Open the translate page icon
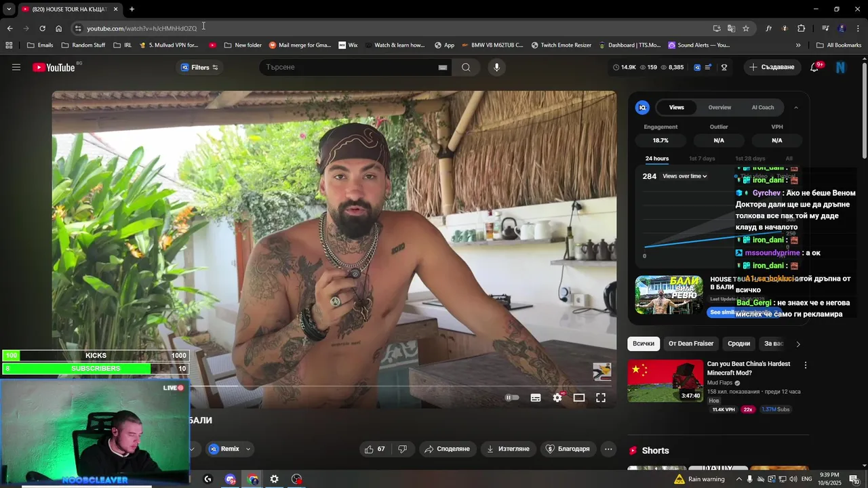 (731, 28)
